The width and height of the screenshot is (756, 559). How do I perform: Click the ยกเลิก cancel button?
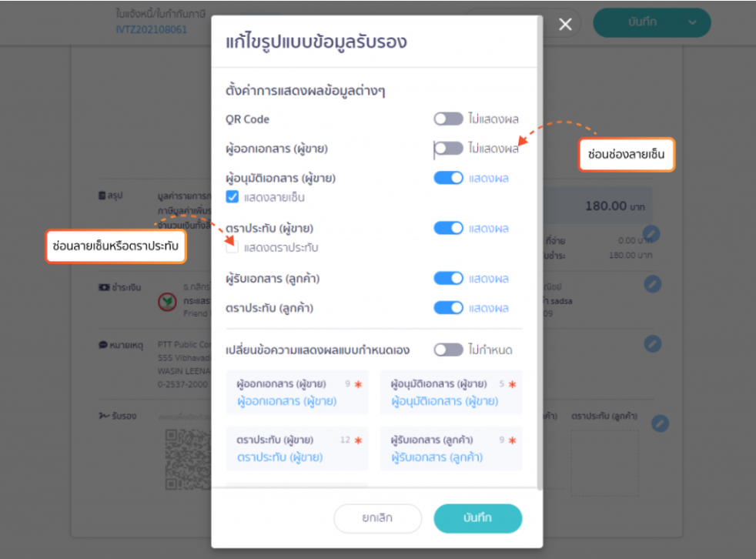tap(377, 518)
